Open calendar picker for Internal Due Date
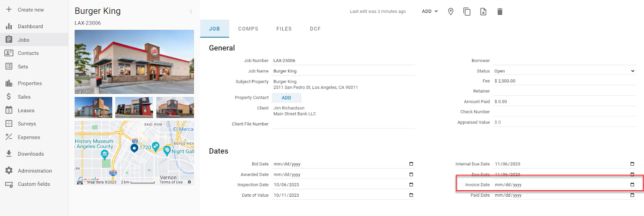 [632, 164]
